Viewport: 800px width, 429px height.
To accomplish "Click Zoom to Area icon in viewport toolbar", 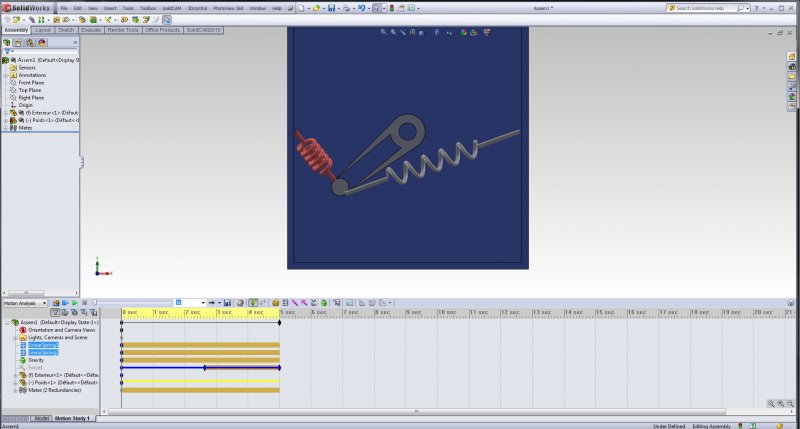I will tap(393, 32).
